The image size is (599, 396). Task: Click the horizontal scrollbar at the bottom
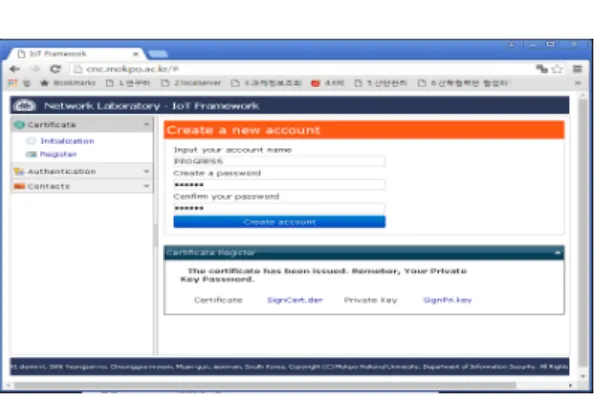click(x=265, y=385)
